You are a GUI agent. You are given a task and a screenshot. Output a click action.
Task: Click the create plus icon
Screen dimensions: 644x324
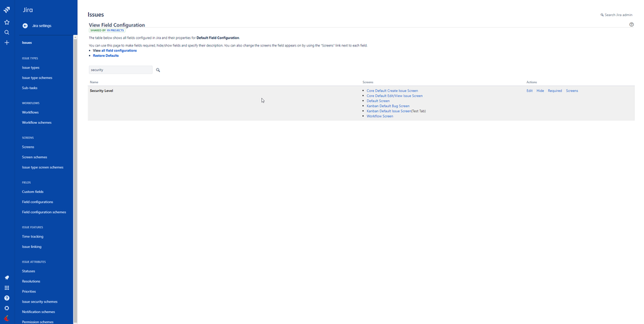click(x=6, y=43)
